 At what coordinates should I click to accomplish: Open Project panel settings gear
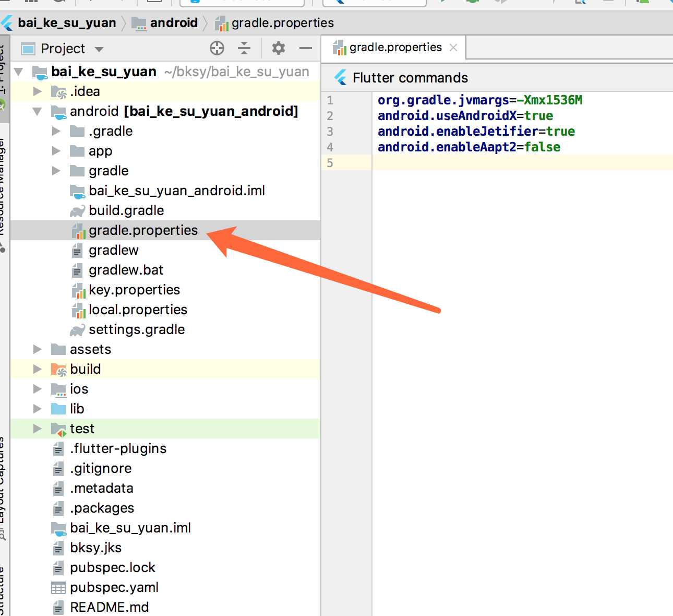[279, 49]
